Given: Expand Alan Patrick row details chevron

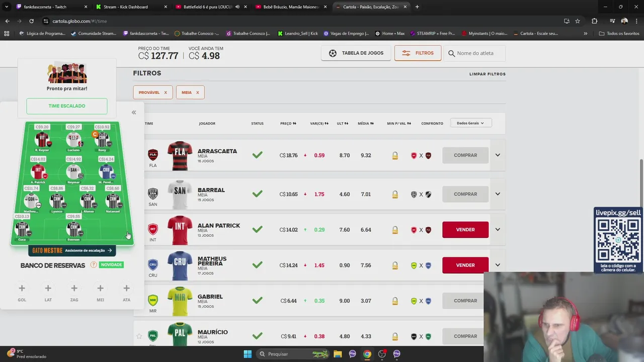Looking at the screenshot, I should [x=498, y=230].
